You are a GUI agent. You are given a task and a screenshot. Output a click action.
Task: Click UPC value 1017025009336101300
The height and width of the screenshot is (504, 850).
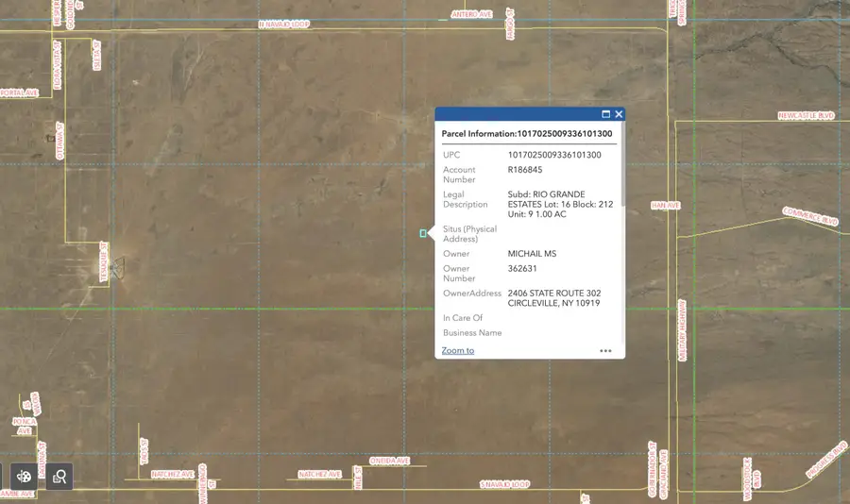pos(554,155)
